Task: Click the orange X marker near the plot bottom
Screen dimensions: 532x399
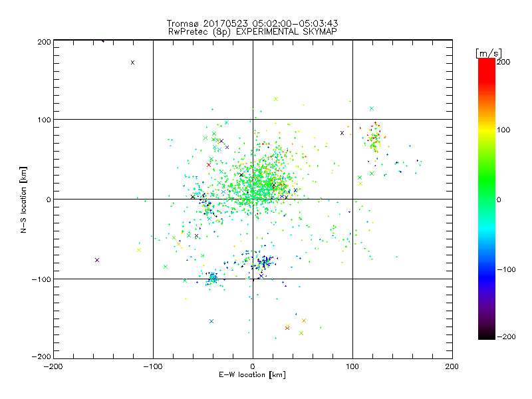Action: (304, 321)
